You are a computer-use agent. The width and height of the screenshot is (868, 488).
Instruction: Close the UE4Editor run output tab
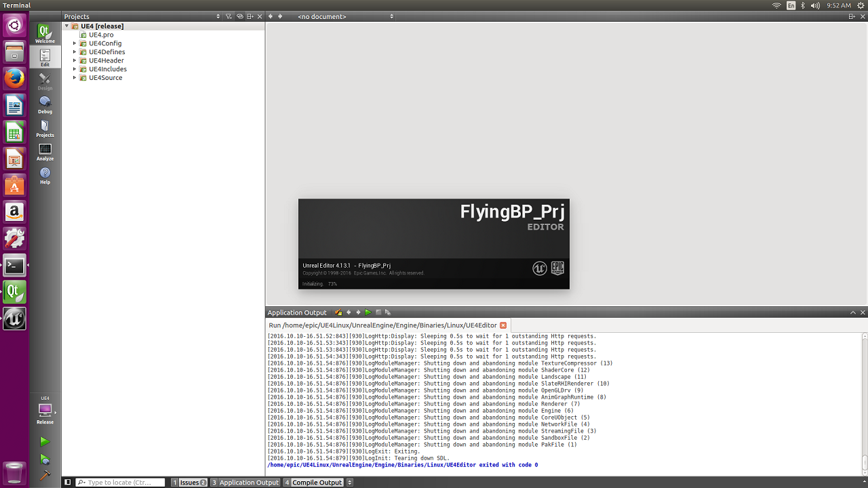point(503,325)
